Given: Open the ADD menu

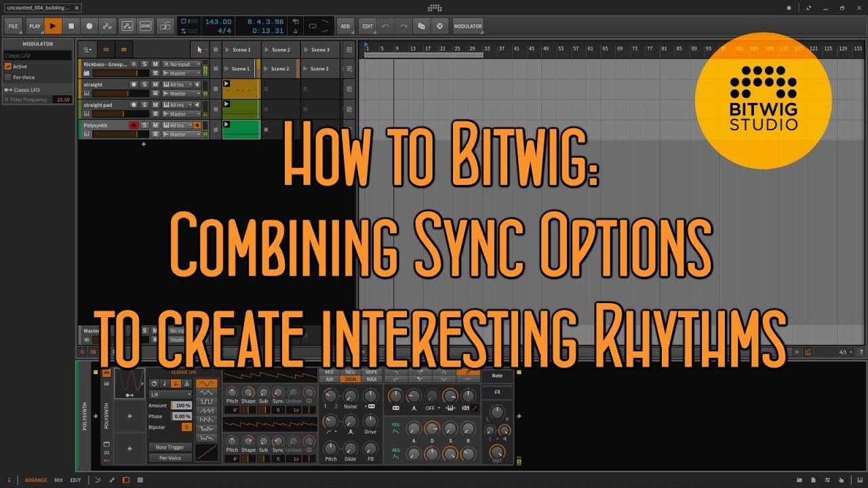Looking at the screenshot, I should click(346, 26).
